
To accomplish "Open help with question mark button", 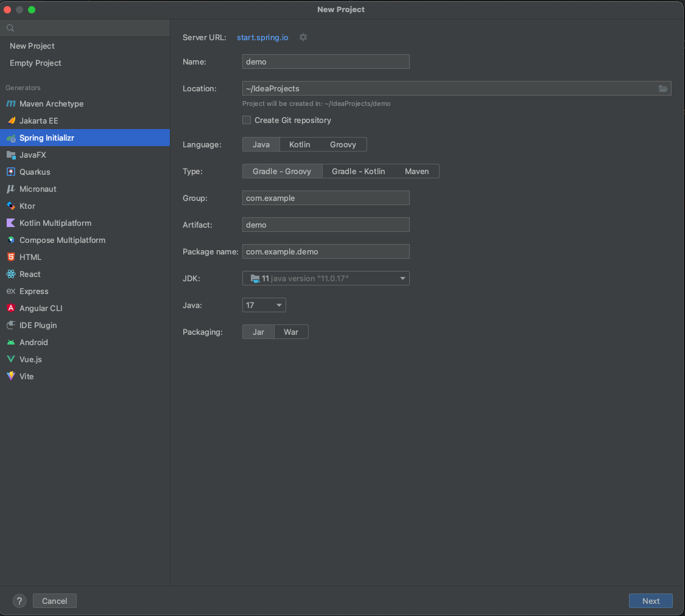I will (19, 601).
